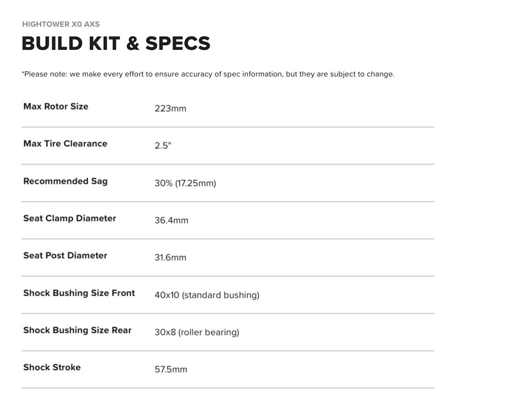The height and width of the screenshot is (399, 532).
Task: Select the Seat Clamp Diameter label
Action: (70, 218)
